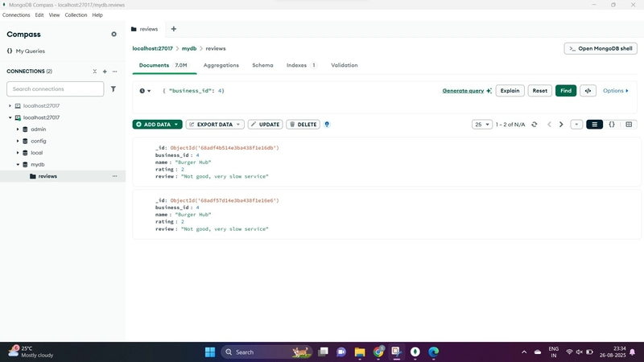Image resolution: width=644 pixels, height=362 pixels.
Task: Open the Indexes tab
Action: (301, 65)
